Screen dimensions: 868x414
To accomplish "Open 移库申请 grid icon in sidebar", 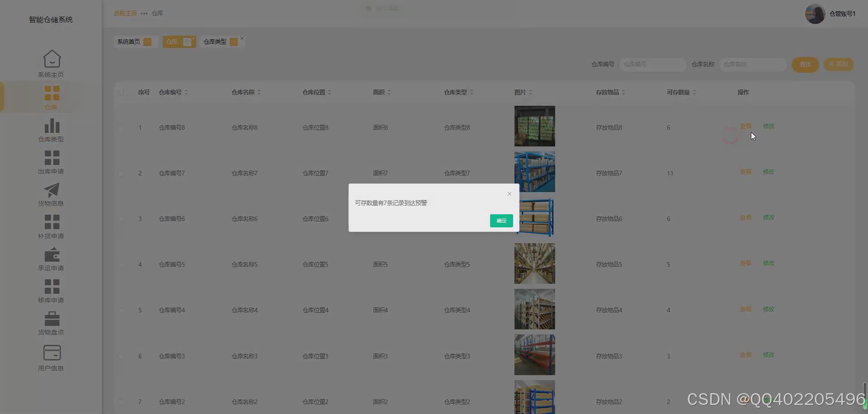I will [52, 287].
